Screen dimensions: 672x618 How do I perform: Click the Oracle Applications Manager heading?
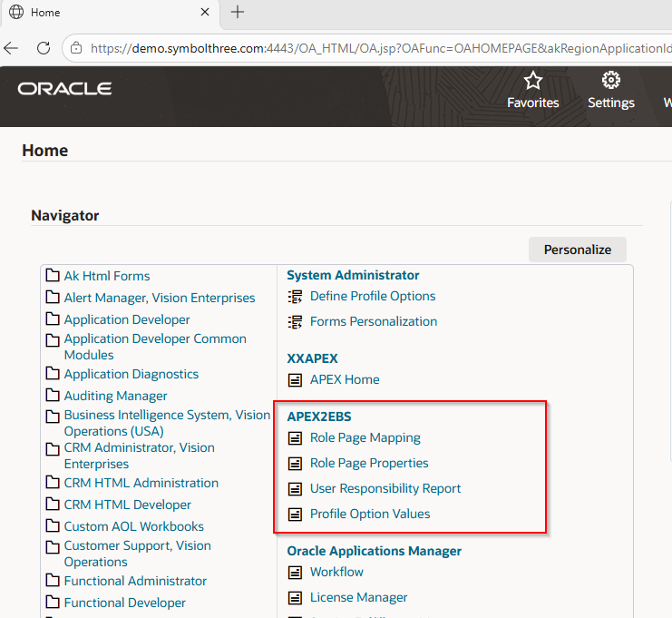[374, 551]
